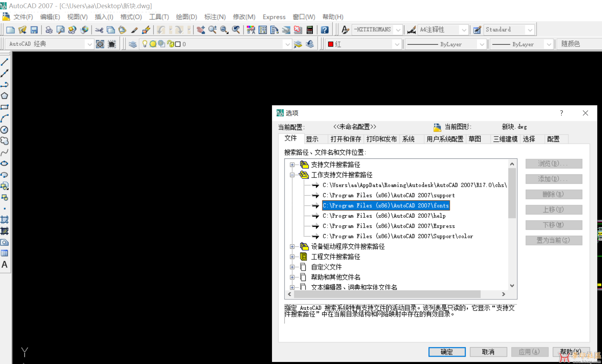The height and width of the screenshot is (364, 602).
Task: Click the New drawing icon
Action: pos(11,30)
